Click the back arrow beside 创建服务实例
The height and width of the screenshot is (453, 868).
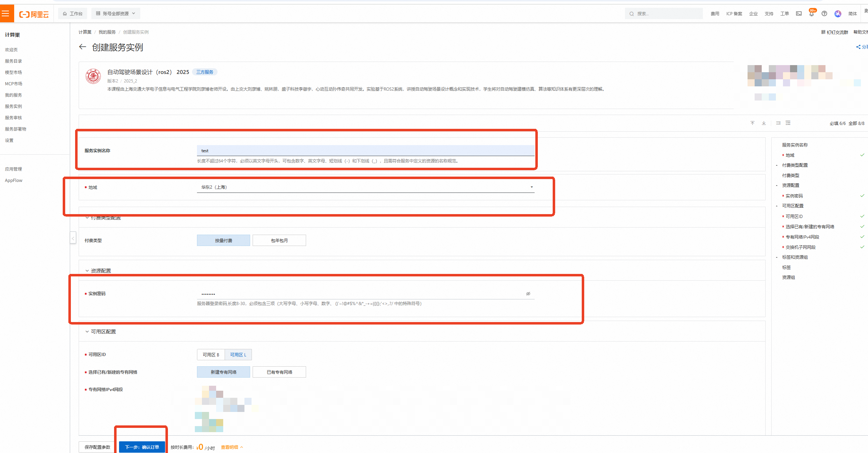[83, 47]
